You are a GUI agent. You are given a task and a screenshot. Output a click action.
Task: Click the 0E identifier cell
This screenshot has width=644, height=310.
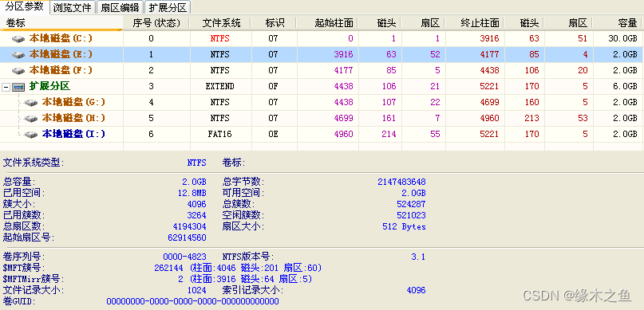pyautogui.click(x=273, y=134)
